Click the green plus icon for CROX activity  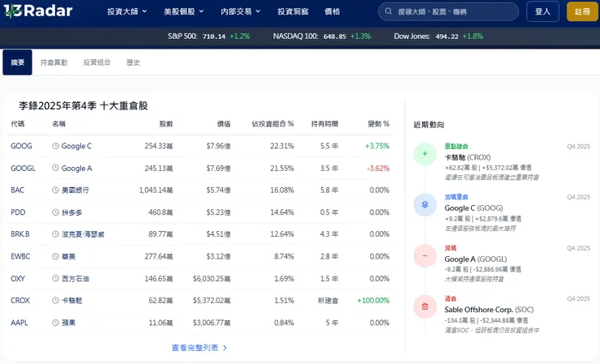pos(425,154)
